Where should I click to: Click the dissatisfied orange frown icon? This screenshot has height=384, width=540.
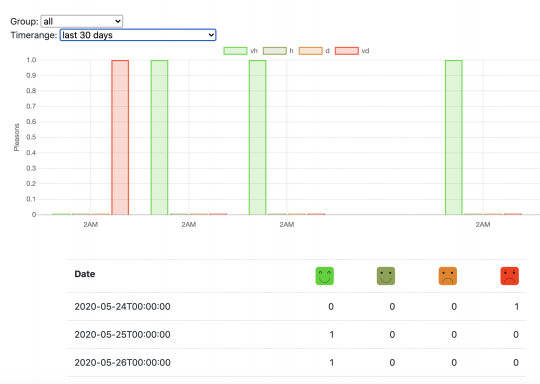448,276
